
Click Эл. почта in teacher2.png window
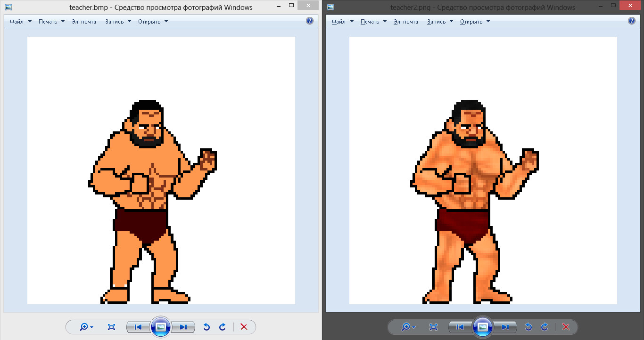coord(406,22)
